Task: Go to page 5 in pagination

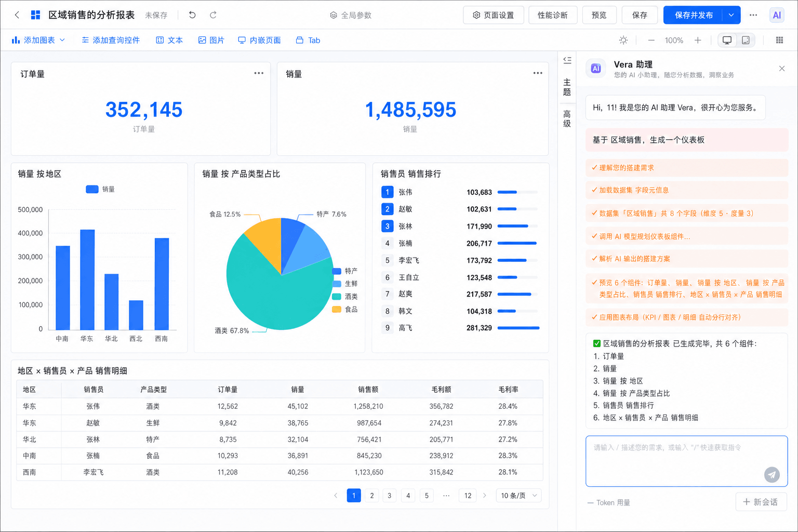Action: [x=427, y=496]
